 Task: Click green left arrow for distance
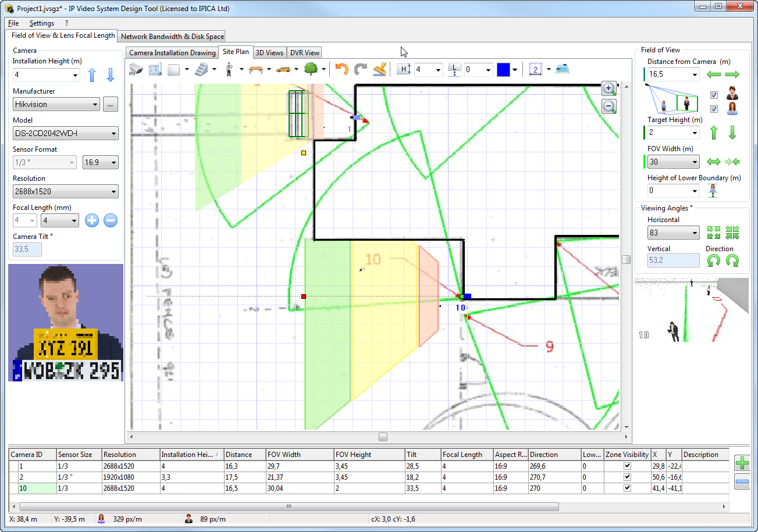click(714, 74)
